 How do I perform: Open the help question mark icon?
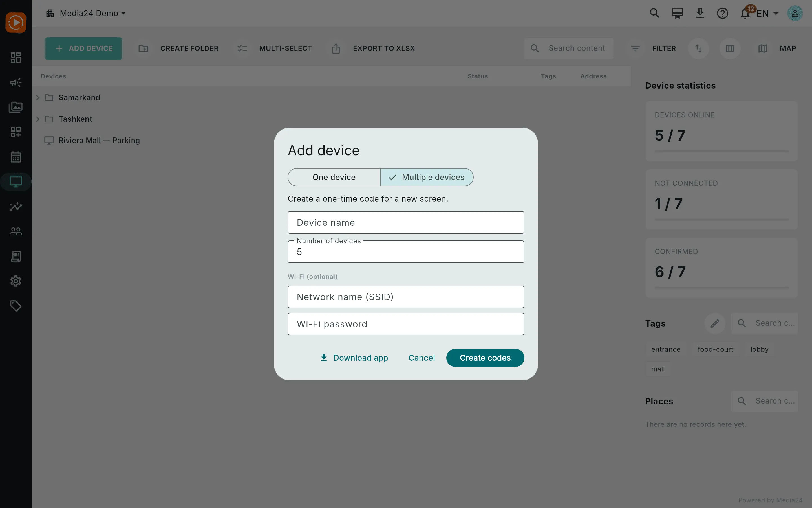point(722,14)
